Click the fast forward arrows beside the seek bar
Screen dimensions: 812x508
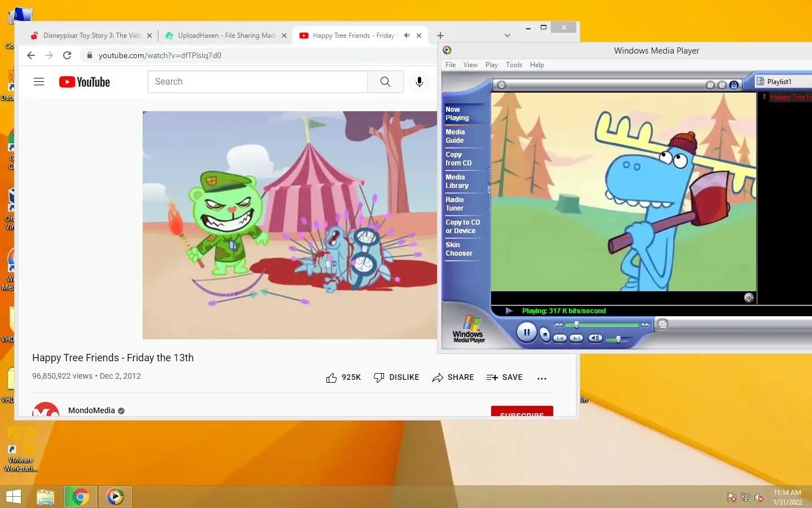(x=645, y=325)
